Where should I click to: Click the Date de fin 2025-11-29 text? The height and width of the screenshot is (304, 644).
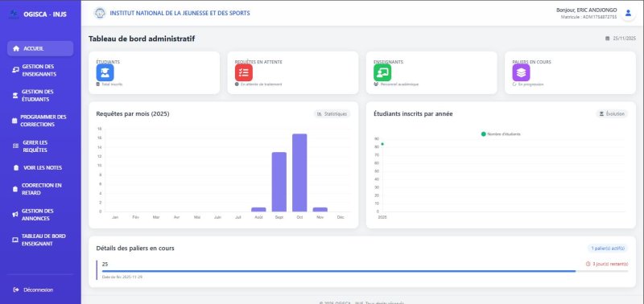tap(122, 277)
